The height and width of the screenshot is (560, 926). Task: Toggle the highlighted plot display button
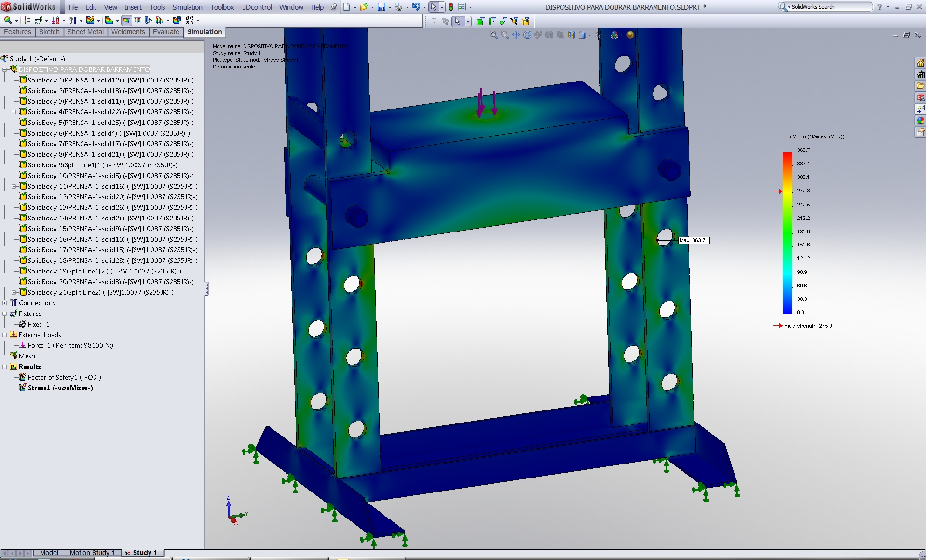[126, 20]
